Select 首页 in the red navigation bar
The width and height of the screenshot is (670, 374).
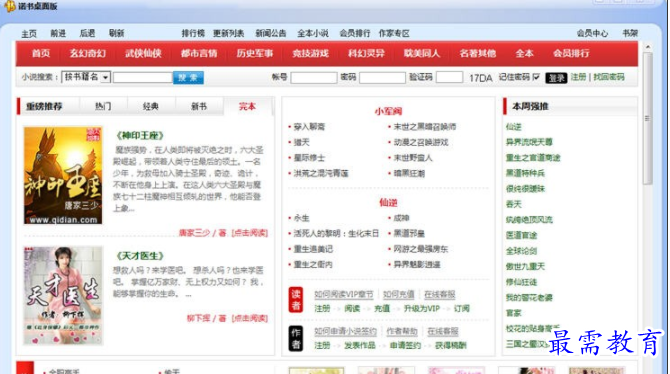coord(41,53)
